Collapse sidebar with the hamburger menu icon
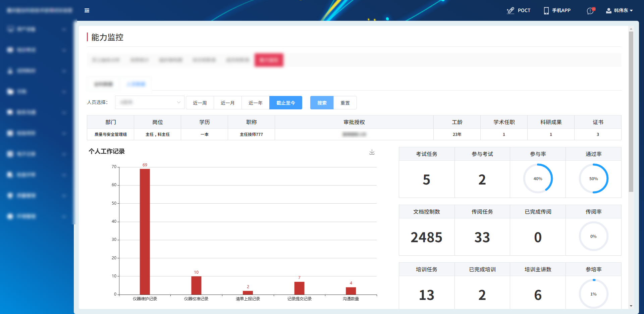The width and height of the screenshot is (644, 314). [87, 10]
